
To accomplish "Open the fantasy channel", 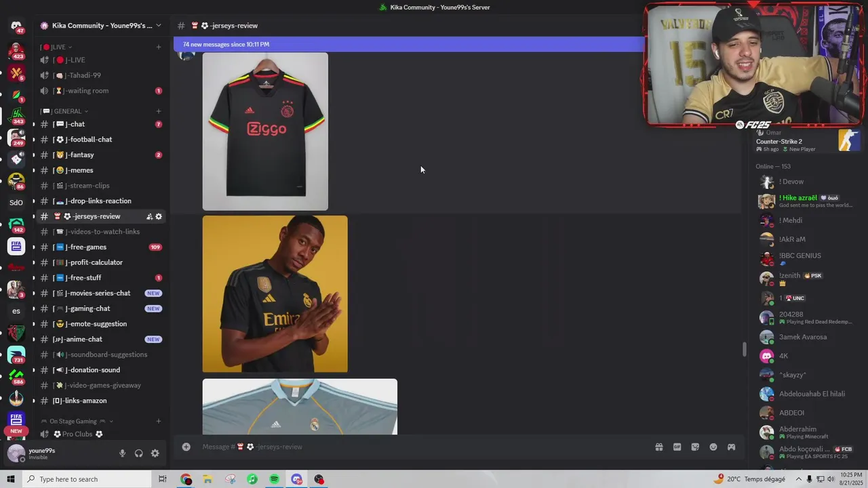I will [100, 155].
